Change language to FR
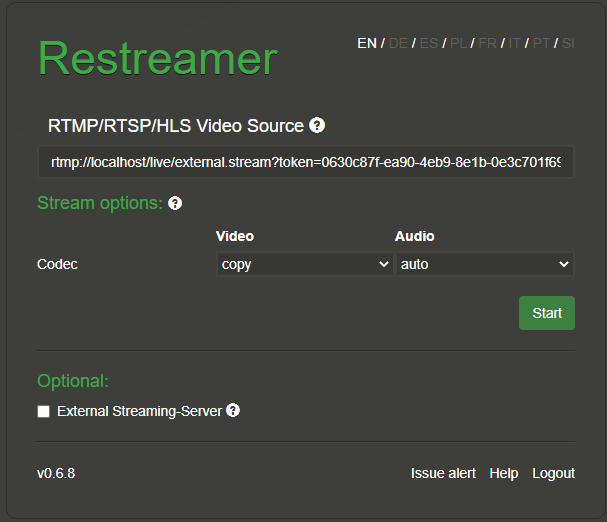The image size is (607, 522). 487,43
